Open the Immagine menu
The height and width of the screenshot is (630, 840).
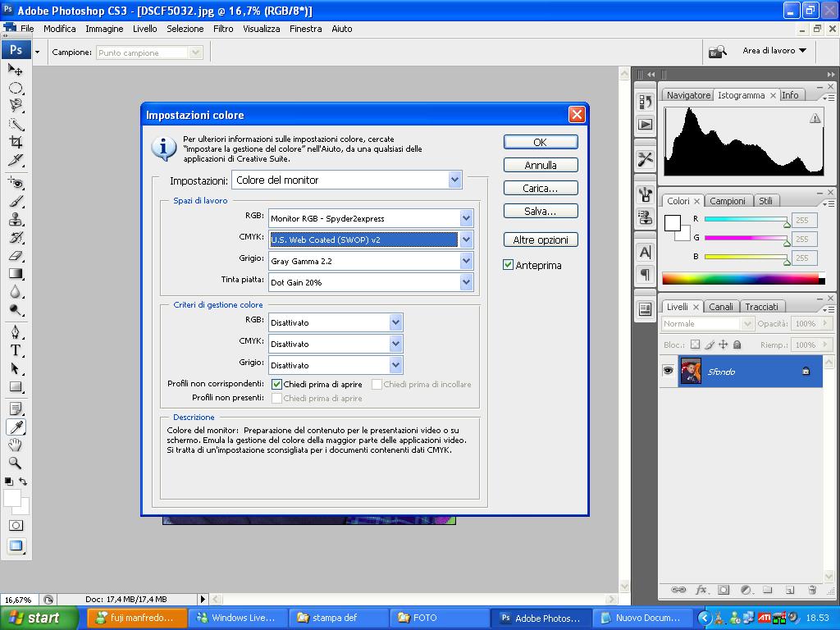click(x=104, y=29)
